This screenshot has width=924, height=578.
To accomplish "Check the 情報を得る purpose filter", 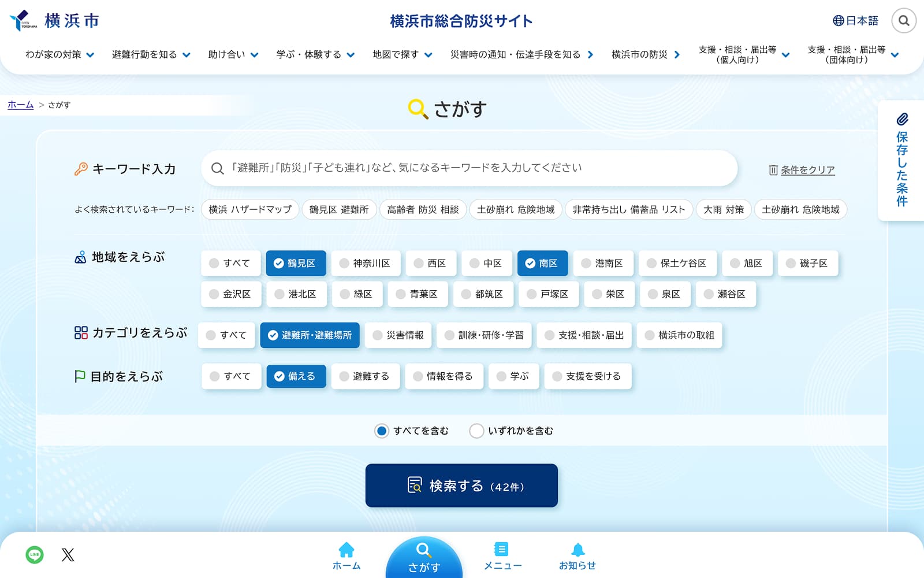I will 444,376.
